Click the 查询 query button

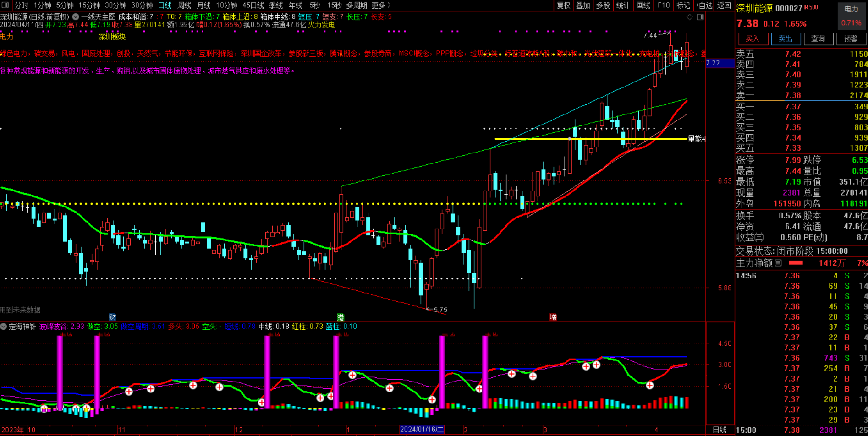(818, 39)
